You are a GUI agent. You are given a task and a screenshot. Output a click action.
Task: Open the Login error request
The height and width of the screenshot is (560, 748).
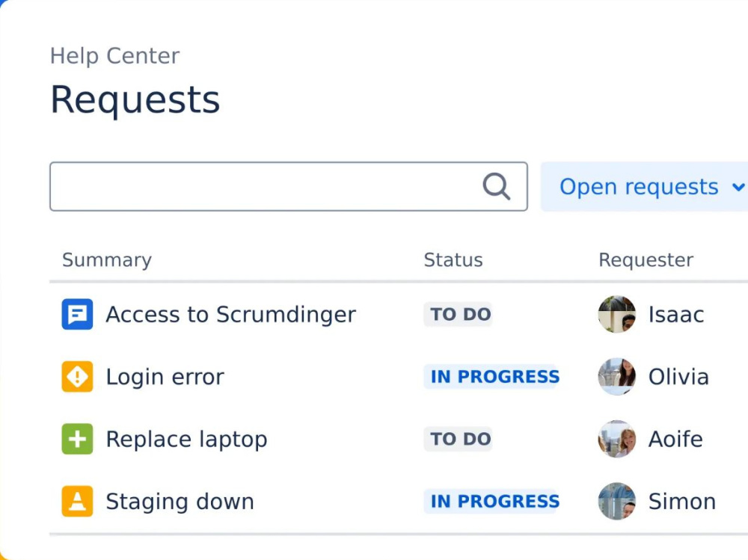point(164,377)
